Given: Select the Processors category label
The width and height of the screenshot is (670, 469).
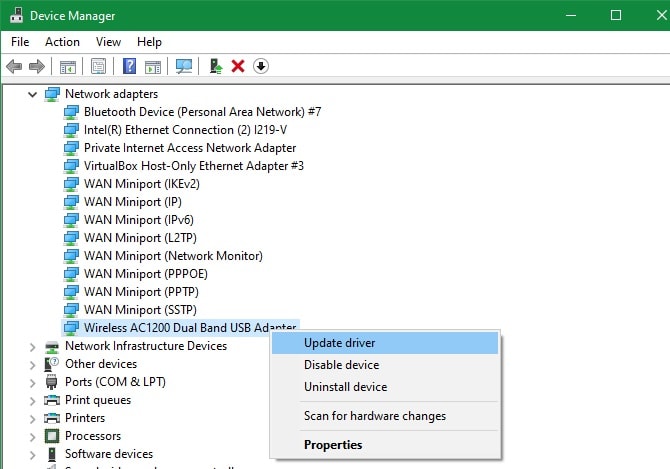Looking at the screenshot, I should 93,436.
